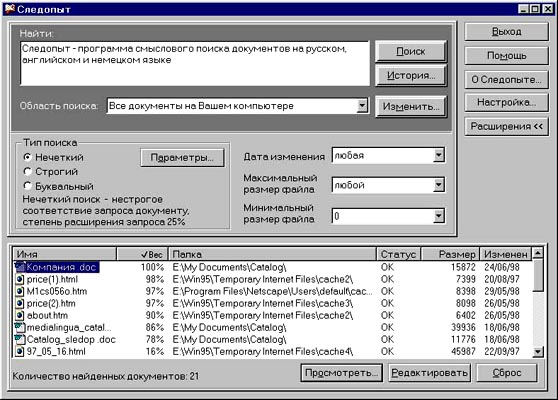The image size is (558, 400).
Task: Choose the Строгий radio option
Action: point(27,172)
